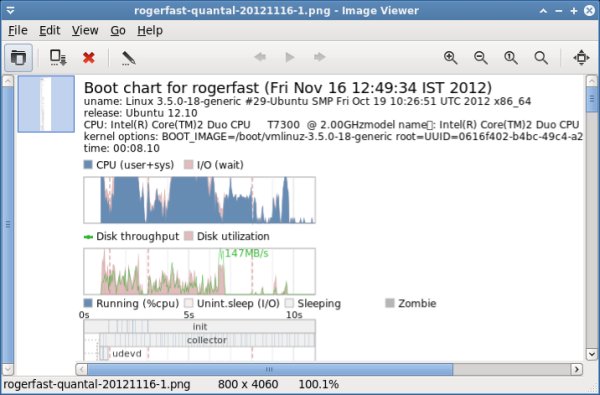Click the 10s timeline marker label
600x395 pixels.
coord(294,315)
